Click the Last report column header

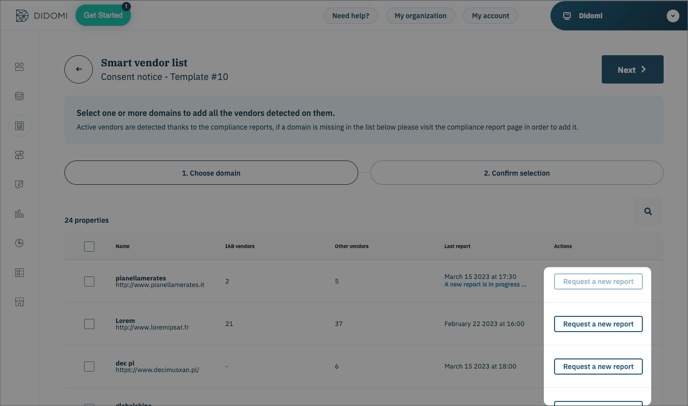457,246
